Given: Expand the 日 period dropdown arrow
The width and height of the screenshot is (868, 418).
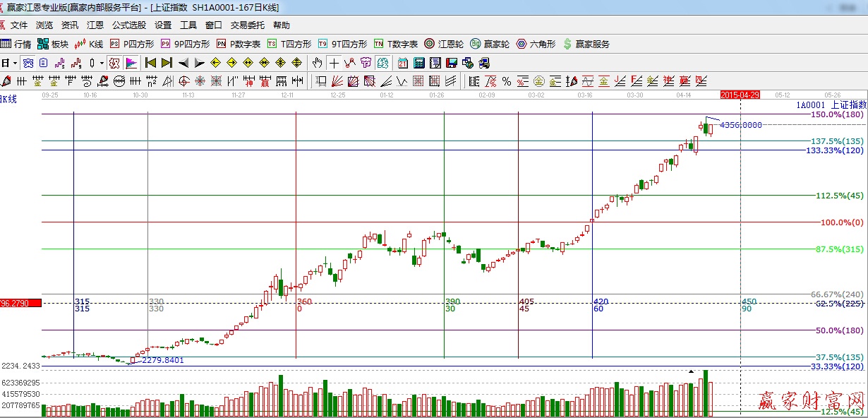Looking at the screenshot, I should click(15, 63).
